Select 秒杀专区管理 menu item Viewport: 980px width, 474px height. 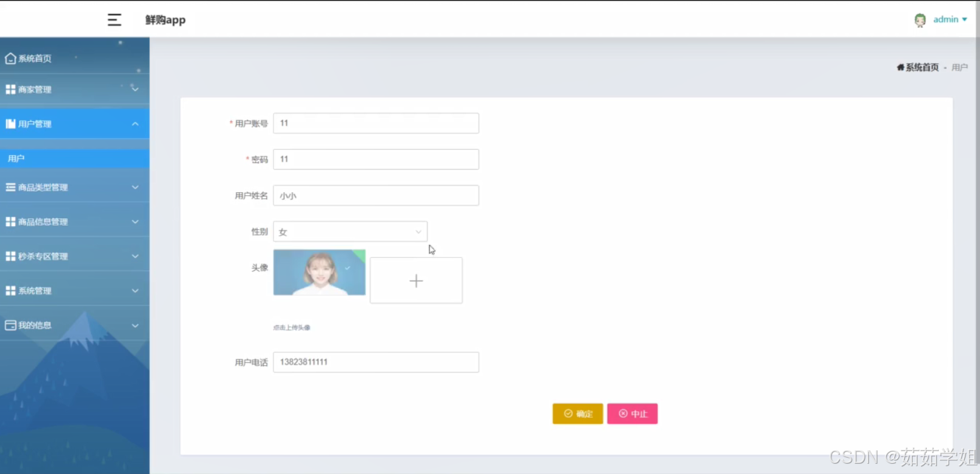[75, 256]
